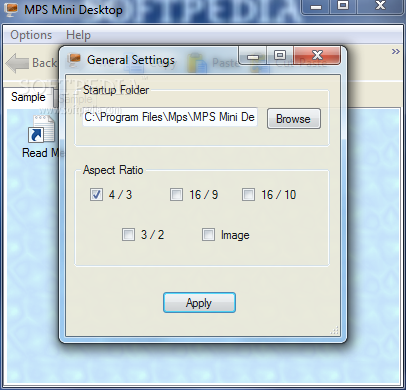Enable the 16 / 10 aspect ratio
This screenshot has height=390, width=406.
point(248,194)
